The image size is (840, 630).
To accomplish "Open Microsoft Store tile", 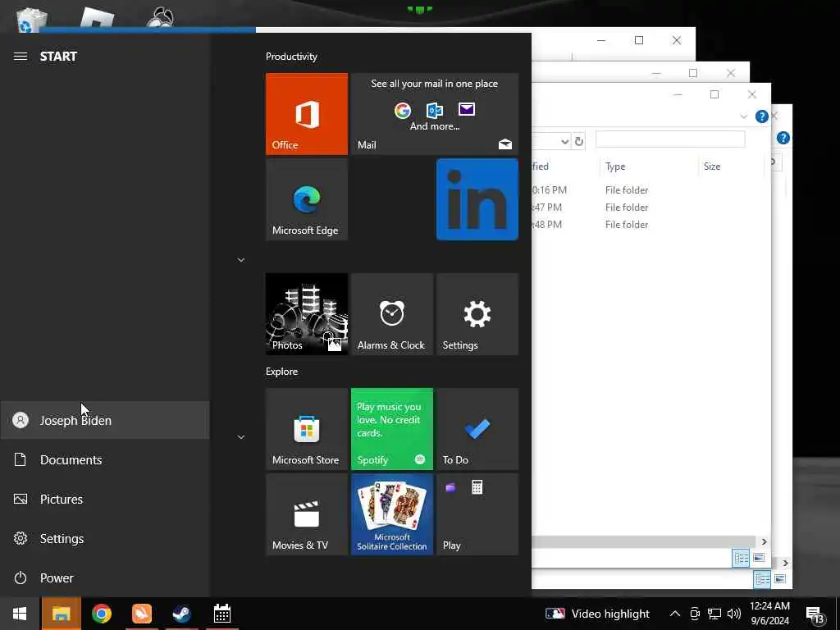I will pyautogui.click(x=307, y=428).
